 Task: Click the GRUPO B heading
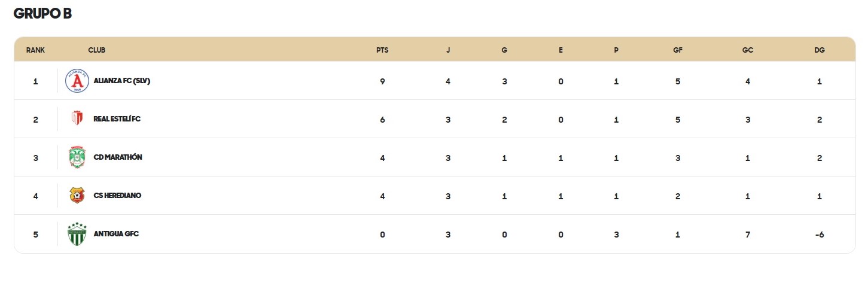(x=42, y=14)
